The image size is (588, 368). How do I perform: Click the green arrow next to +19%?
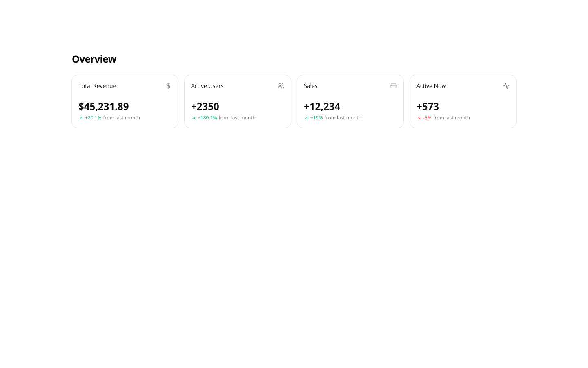coord(306,118)
